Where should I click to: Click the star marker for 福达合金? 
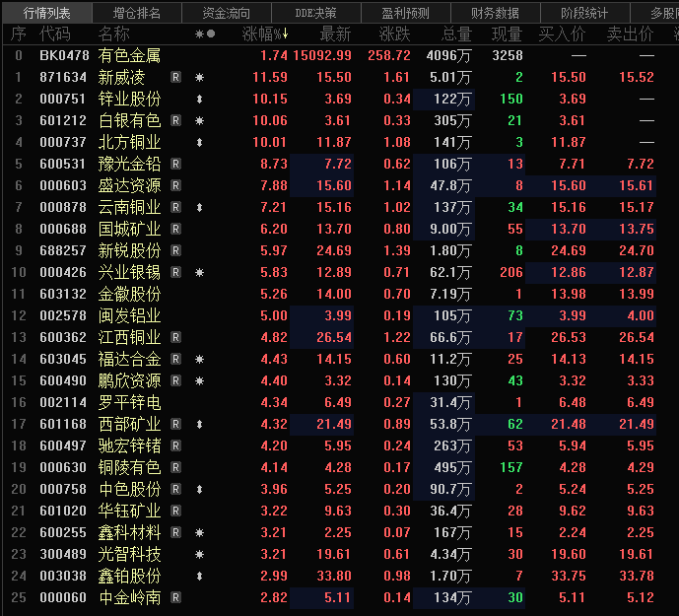point(199,359)
